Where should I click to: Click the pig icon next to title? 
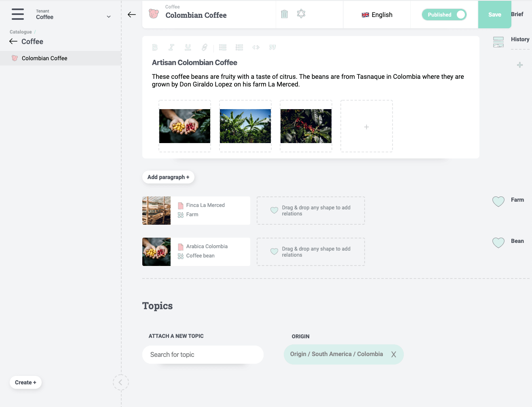pos(154,14)
